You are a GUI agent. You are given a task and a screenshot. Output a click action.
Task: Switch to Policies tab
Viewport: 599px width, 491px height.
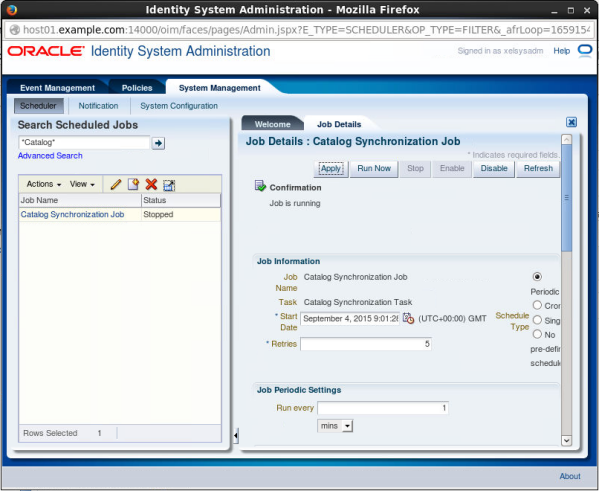[x=137, y=88]
